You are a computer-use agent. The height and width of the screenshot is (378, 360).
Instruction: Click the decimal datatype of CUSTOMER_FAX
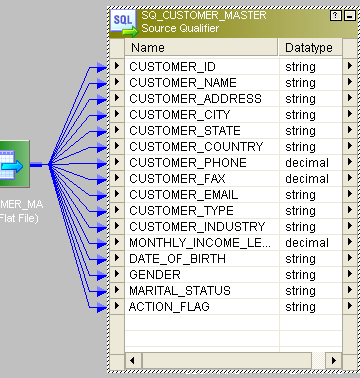click(307, 179)
